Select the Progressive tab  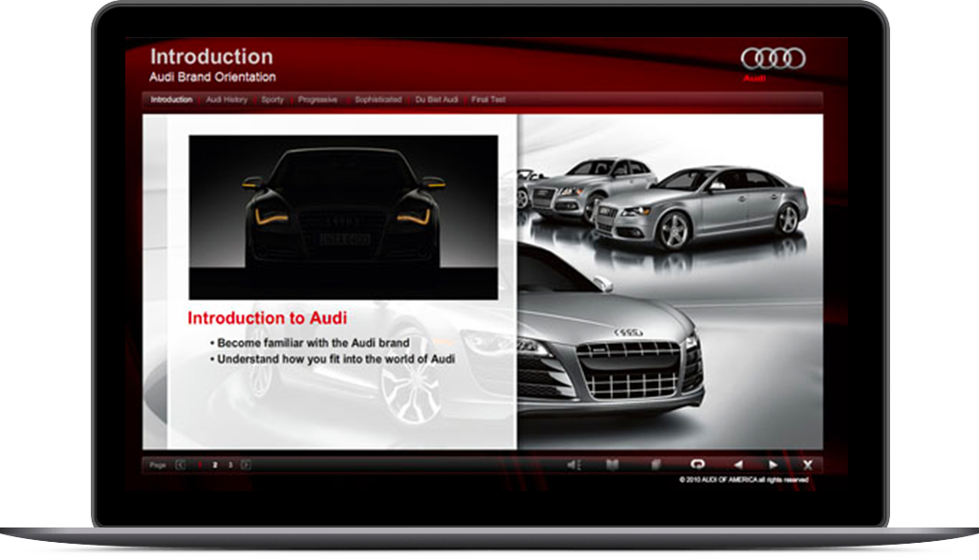point(317,99)
